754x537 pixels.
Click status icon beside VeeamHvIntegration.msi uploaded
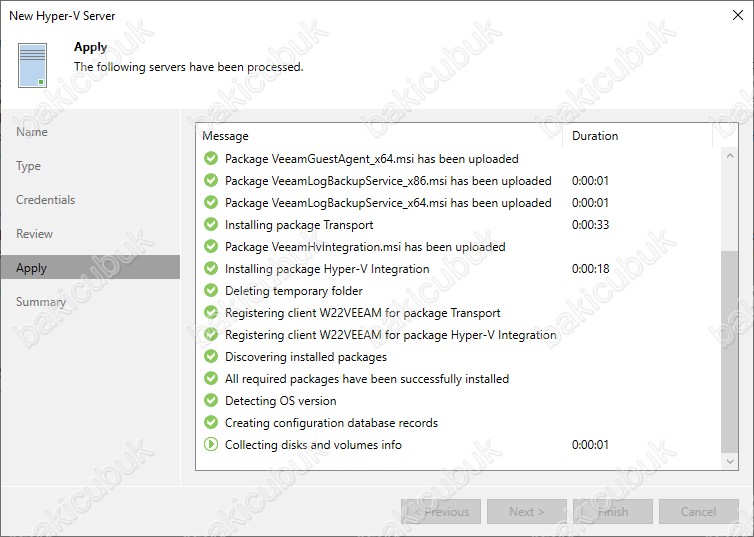point(211,246)
